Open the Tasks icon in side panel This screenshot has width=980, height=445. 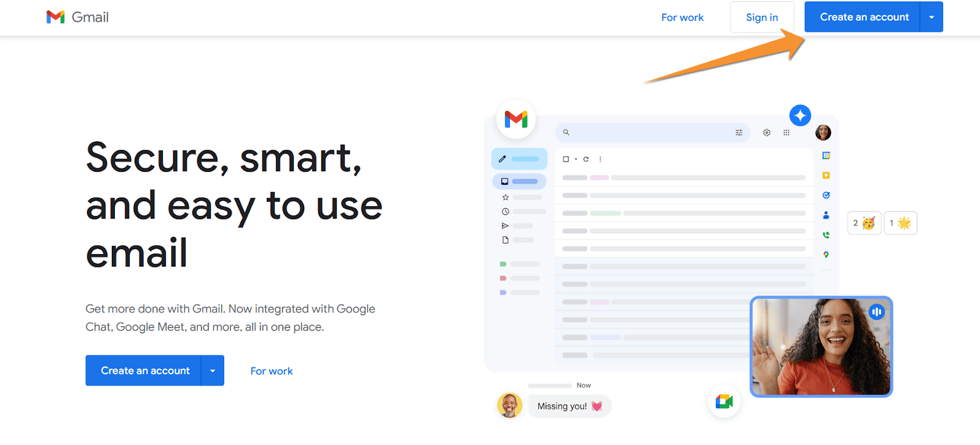pos(826,195)
